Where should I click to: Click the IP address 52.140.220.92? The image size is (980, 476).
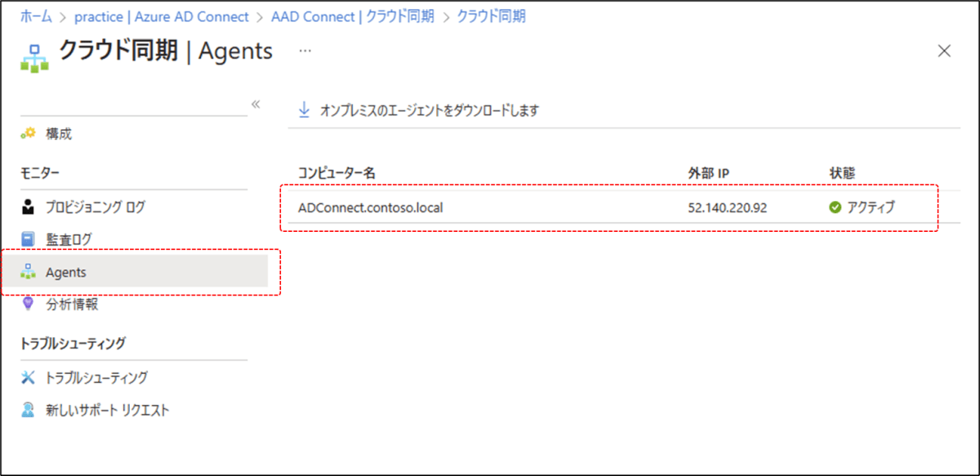point(728,207)
